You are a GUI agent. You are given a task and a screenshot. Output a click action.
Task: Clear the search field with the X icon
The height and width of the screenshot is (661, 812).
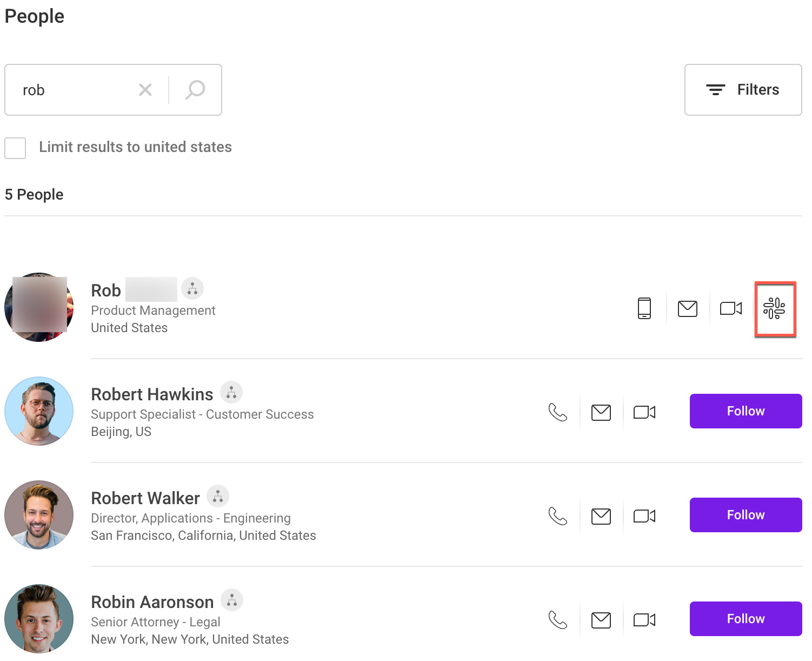coord(145,89)
